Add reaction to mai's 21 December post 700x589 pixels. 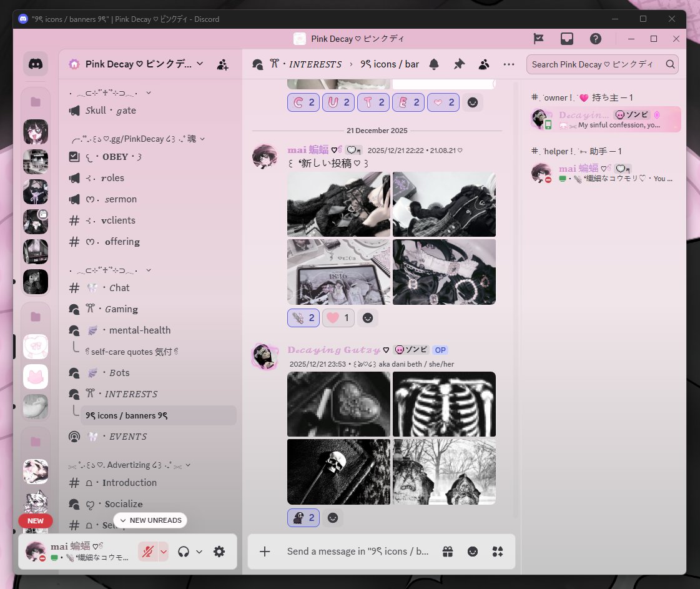[367, 318]
